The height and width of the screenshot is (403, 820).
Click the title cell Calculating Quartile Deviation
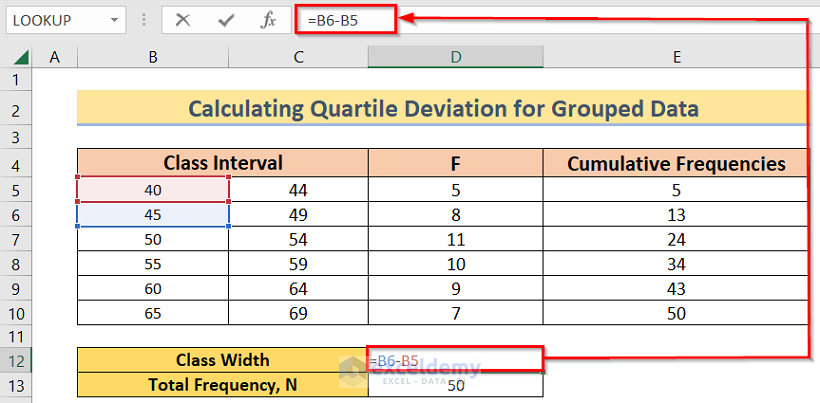[442, 108]
